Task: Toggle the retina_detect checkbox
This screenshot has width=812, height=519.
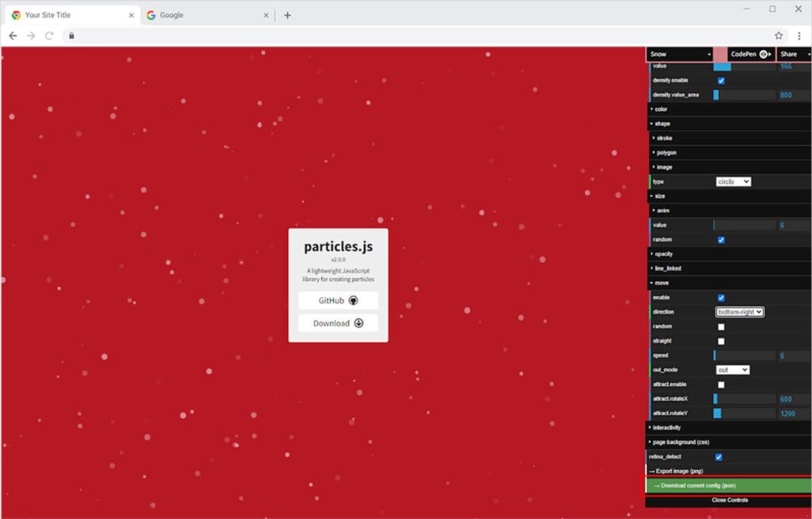Action: point(718,457)
